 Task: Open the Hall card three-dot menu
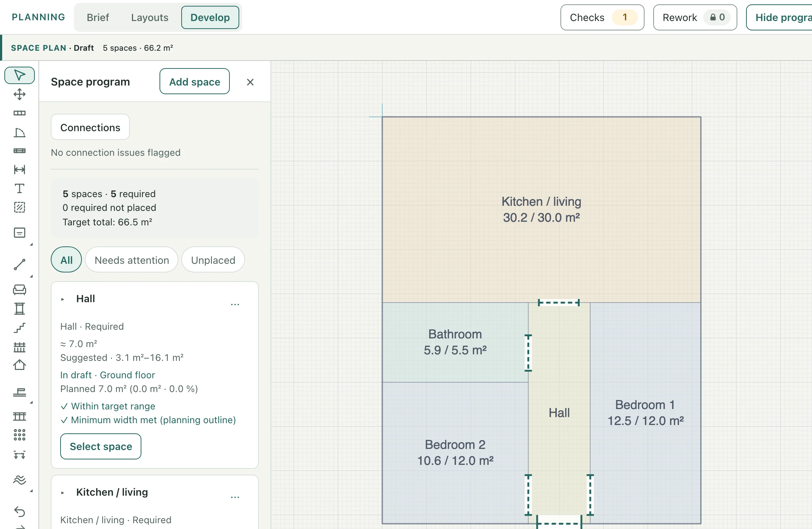tap(235, 304)
